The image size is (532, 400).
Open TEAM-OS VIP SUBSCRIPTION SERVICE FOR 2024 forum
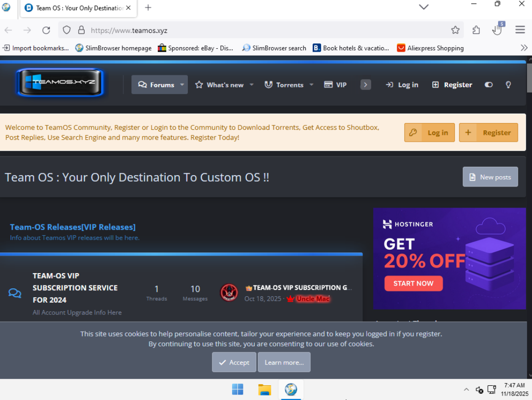75,288
